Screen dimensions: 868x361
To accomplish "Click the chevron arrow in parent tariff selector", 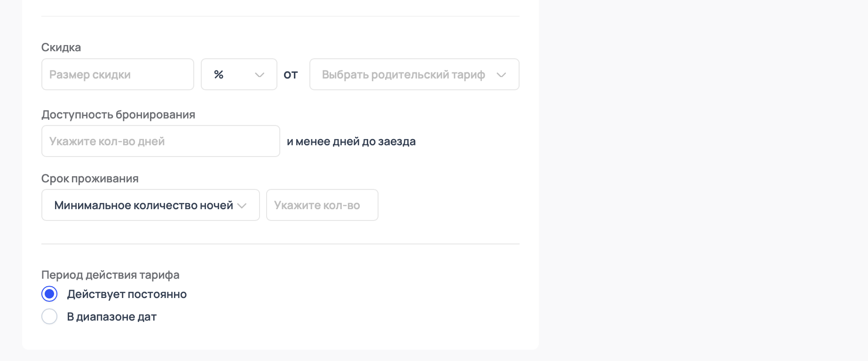I will [501, 75].
